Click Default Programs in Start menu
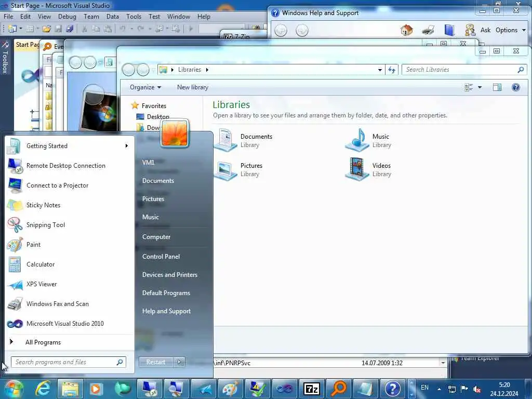This screenshot has width=532, height=399. pyautogui.click(x=166, y=293)
